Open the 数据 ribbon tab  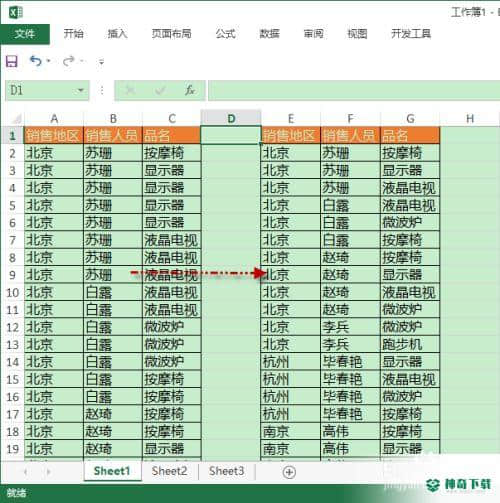pos(269,34)
